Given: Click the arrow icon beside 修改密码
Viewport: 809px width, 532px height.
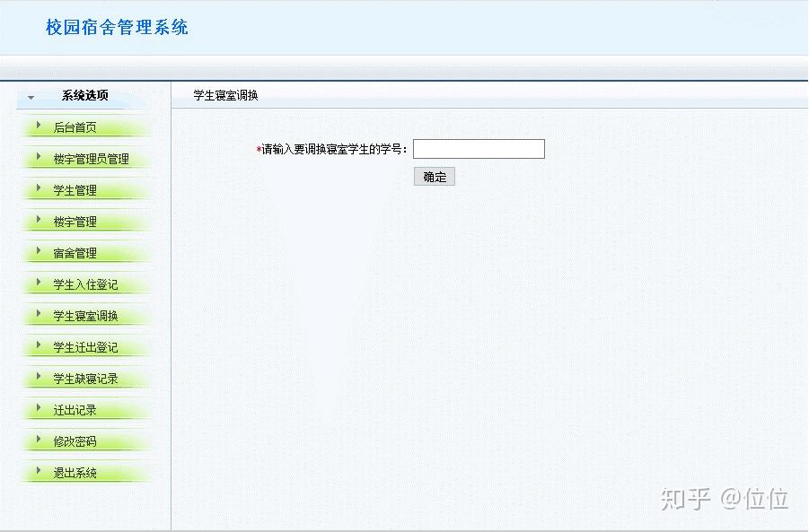Looking at the screenshot, I should pyautogui.click(x=38, y=440).
